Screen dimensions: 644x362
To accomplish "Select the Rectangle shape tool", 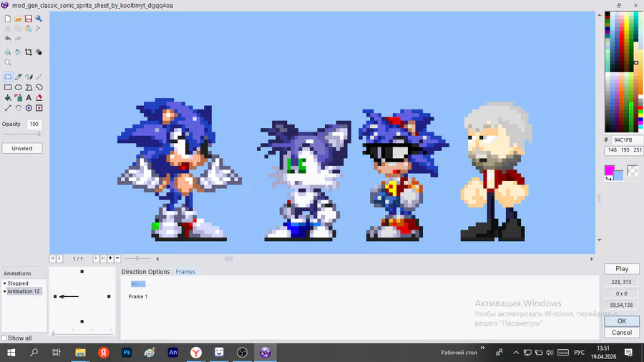I will [x=8, y=87].
